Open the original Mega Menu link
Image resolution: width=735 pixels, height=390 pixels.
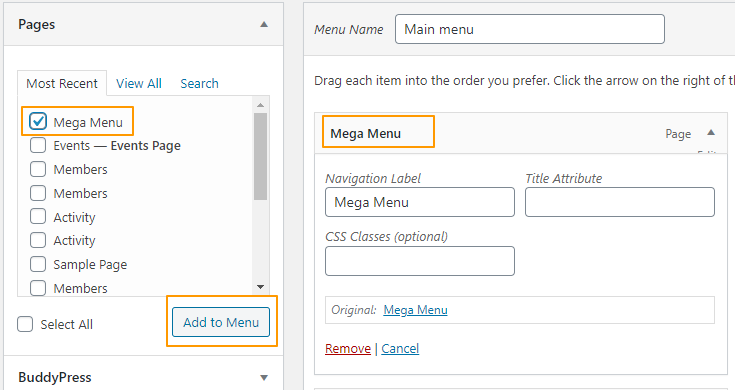click(x=415, y=310)
